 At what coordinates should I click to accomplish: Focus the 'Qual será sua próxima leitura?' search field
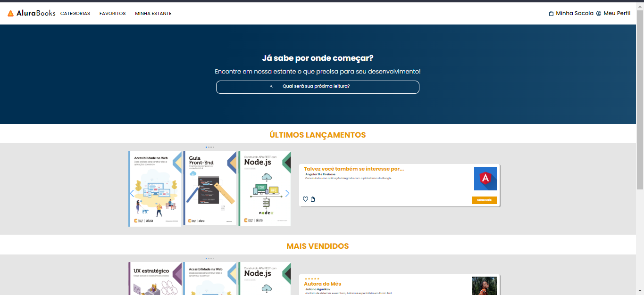click(x=318, y=87)
